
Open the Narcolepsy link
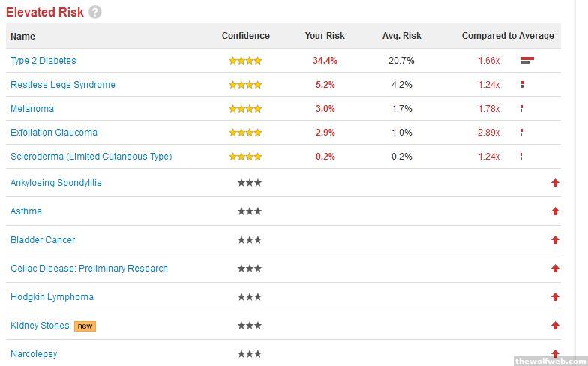click(34, 354)
